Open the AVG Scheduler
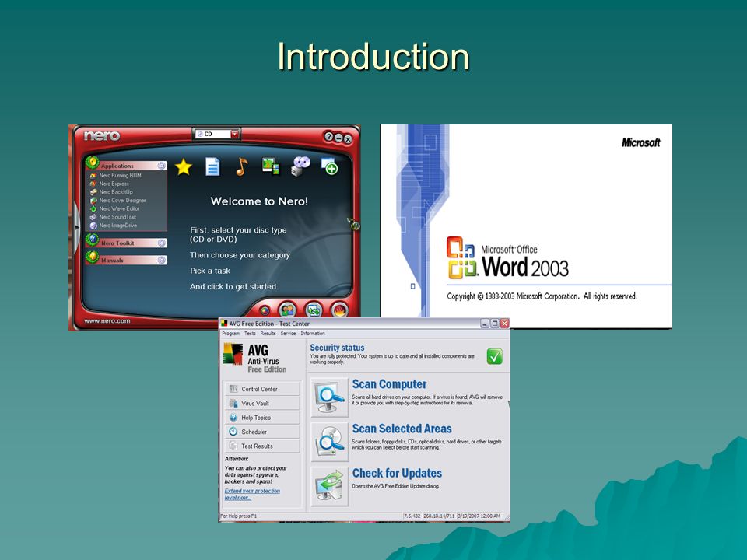747x560 pixels. click(262, 432)
